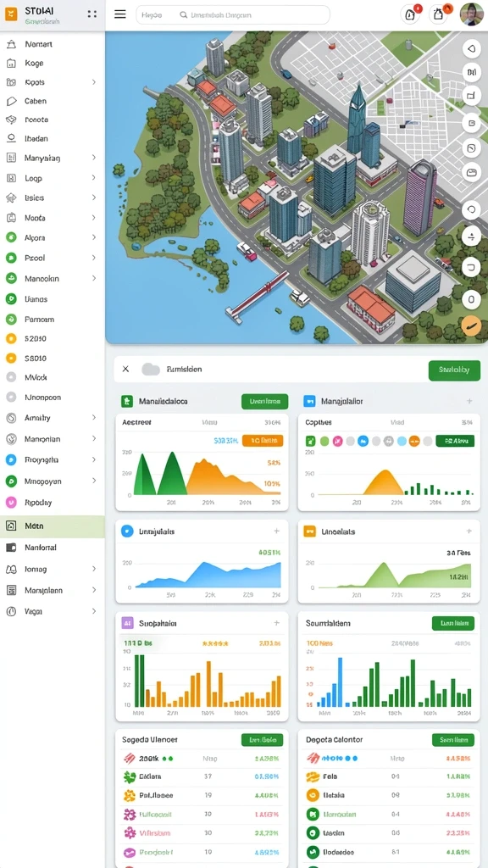Toggle the pink circle in Copthes row
Screen dimensions: 488x868
tap(337, 441)
